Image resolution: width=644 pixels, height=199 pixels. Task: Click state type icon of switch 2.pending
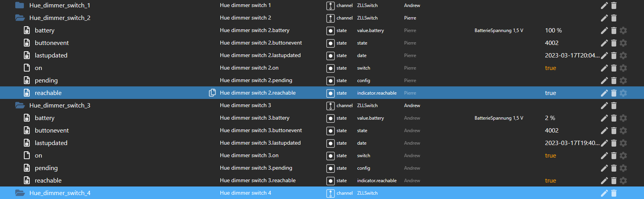(x=331, y=81)
